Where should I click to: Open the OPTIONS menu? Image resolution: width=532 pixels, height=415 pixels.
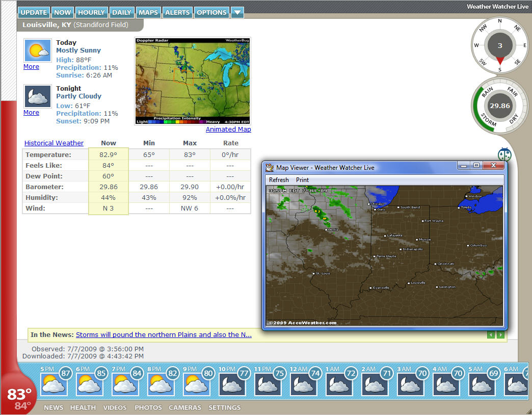[211, 13]
